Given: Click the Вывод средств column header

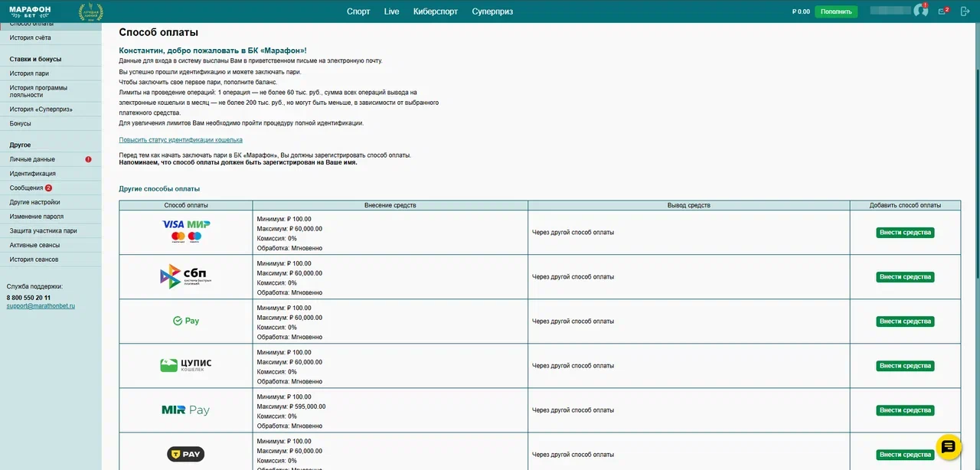Looking at the screenshot, I should click(x=689, y=205).
